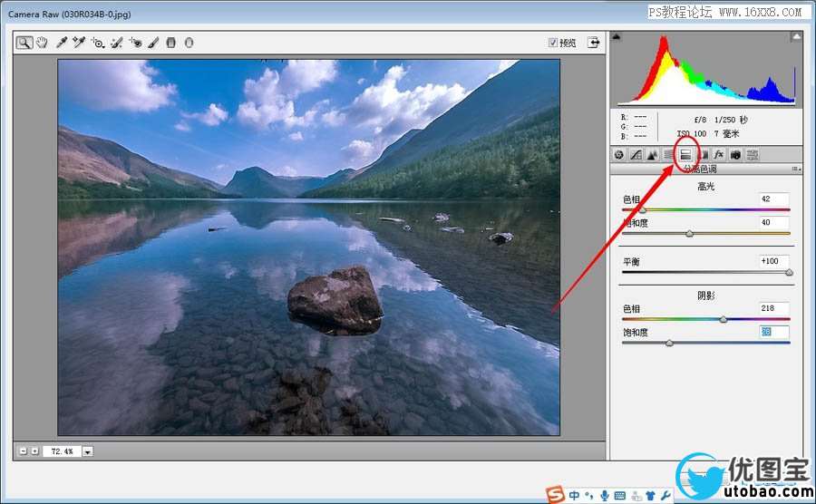The height and width of the screenshot is (504, 816).
Task: Select the Zoom tool
Action: point(24,43)
